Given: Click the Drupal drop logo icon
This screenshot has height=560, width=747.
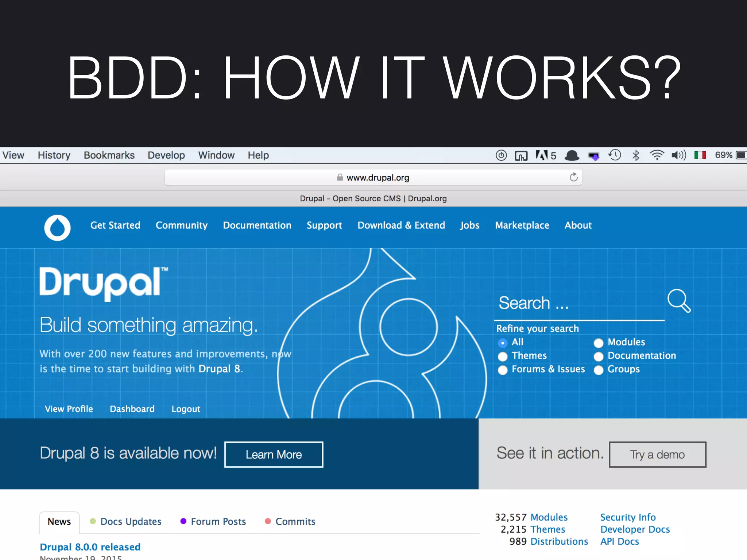Looking at the screenshot, I should (57, 227).
